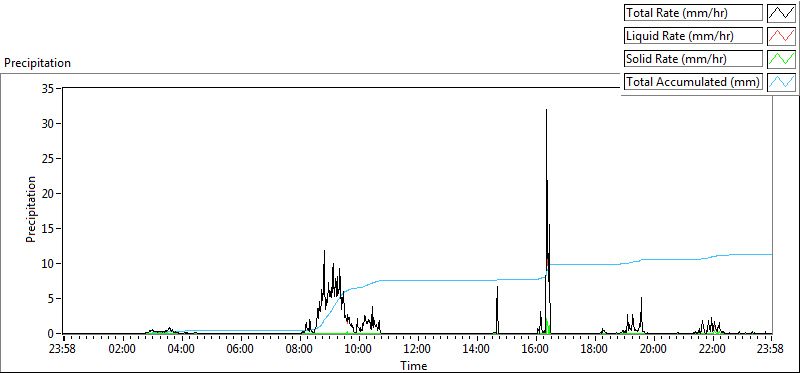Click the 0 minimum value on the Y axis

(x=52, y=334)
